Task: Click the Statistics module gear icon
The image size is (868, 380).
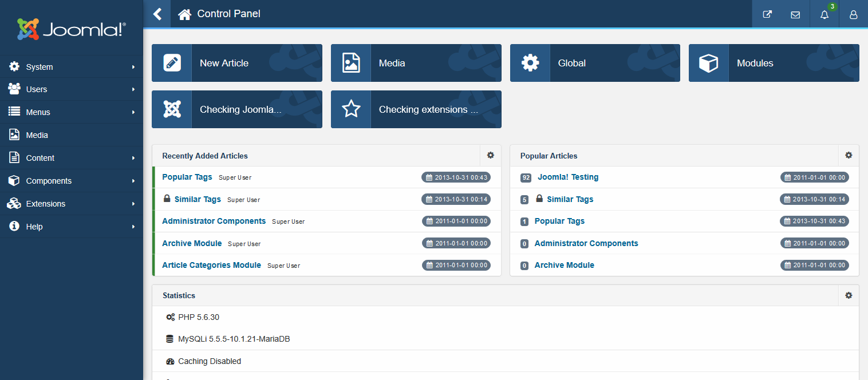Action: tap(849, 295)
